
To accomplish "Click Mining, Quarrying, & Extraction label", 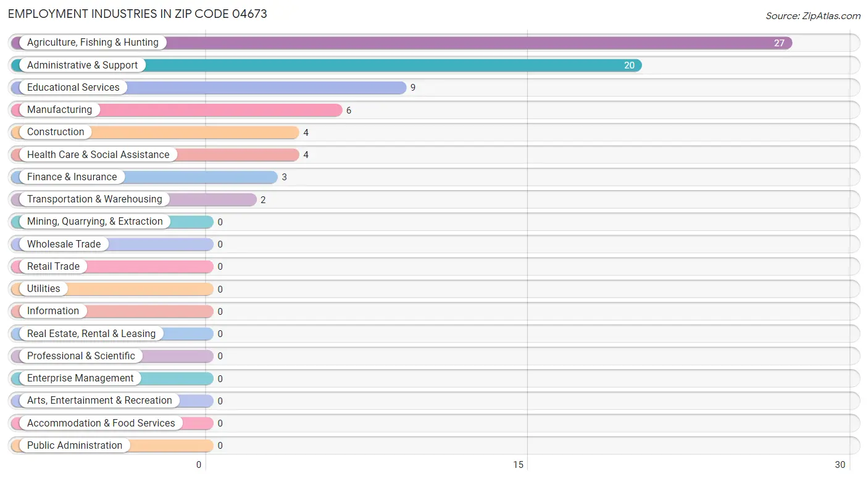I will [x=95, y=222].
